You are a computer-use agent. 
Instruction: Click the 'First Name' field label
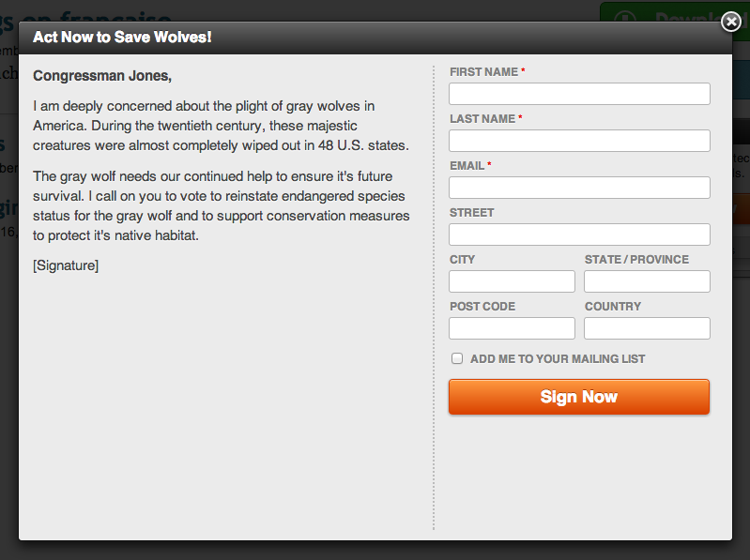pyautogui.click(x=483, y=72)
